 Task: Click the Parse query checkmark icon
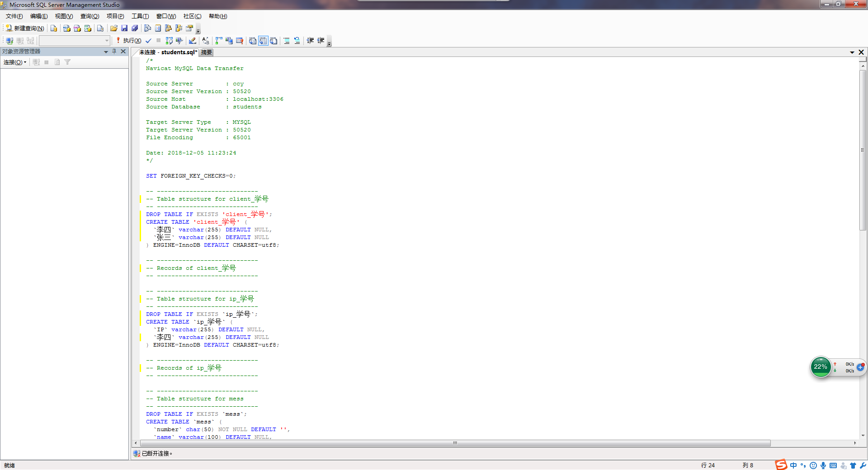[148, 41]
